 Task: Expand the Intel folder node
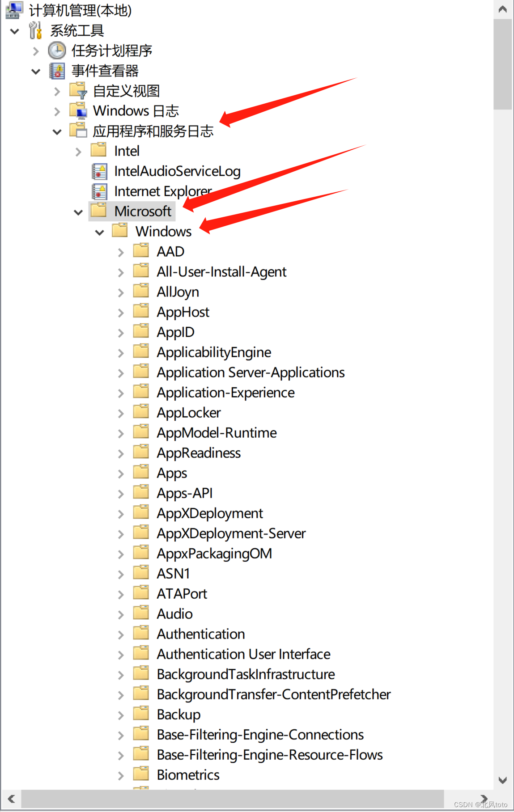78,152
